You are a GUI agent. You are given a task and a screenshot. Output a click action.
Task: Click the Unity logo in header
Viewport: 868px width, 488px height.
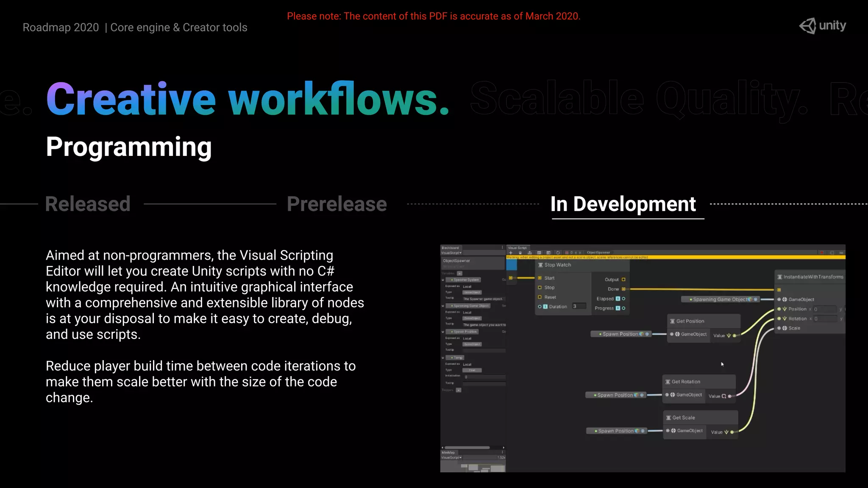822,26
